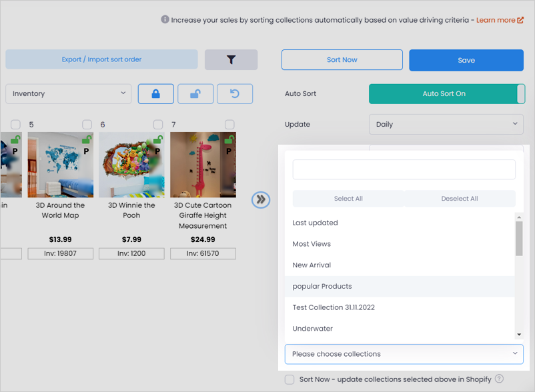Click green unlock icon on Giraffe Height product
535x392 pixels.
(x=229, y=139)
